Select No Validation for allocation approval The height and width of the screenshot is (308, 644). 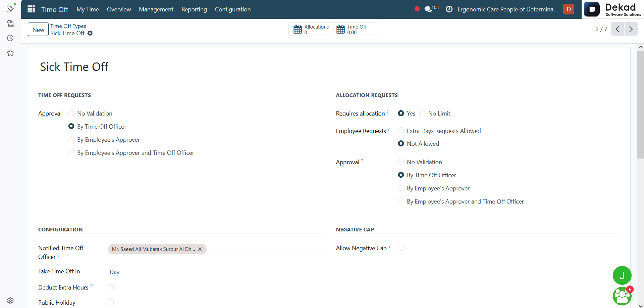401,162
